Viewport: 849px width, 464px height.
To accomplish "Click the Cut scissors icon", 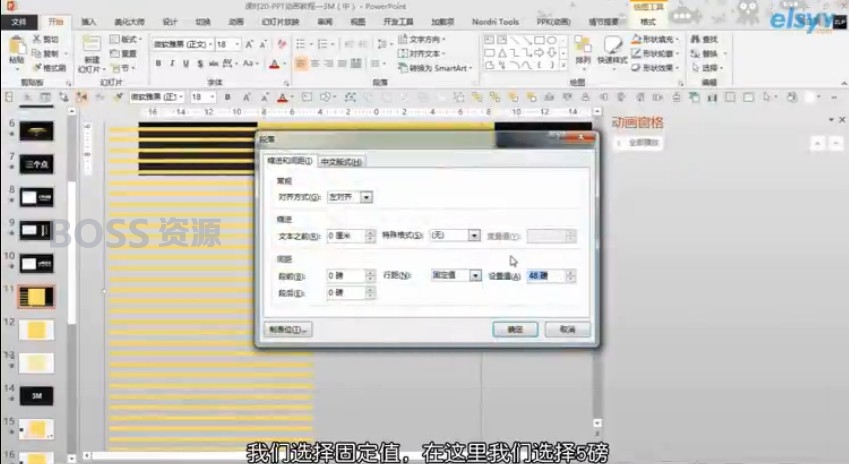I will tap(37, 39).
